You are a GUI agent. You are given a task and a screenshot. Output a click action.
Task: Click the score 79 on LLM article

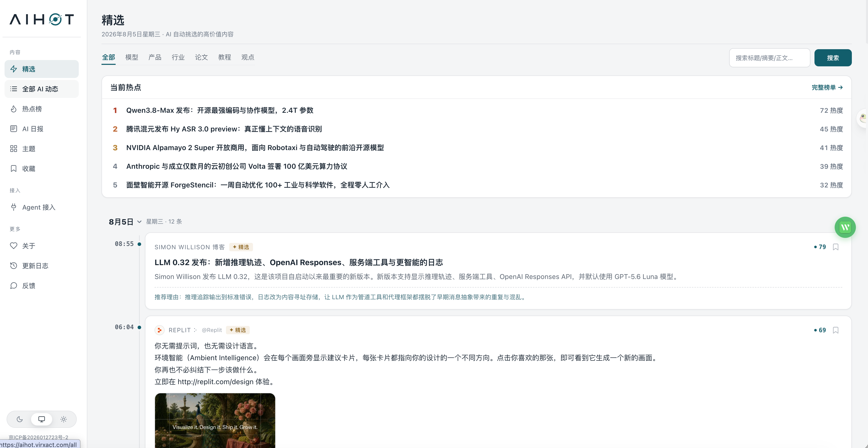(820, 247)
